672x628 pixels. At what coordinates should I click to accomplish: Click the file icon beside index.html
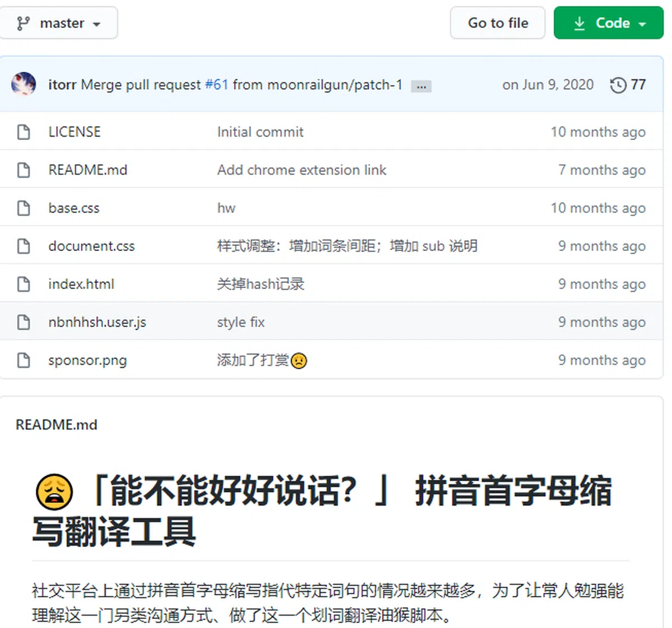pos(24,284)
